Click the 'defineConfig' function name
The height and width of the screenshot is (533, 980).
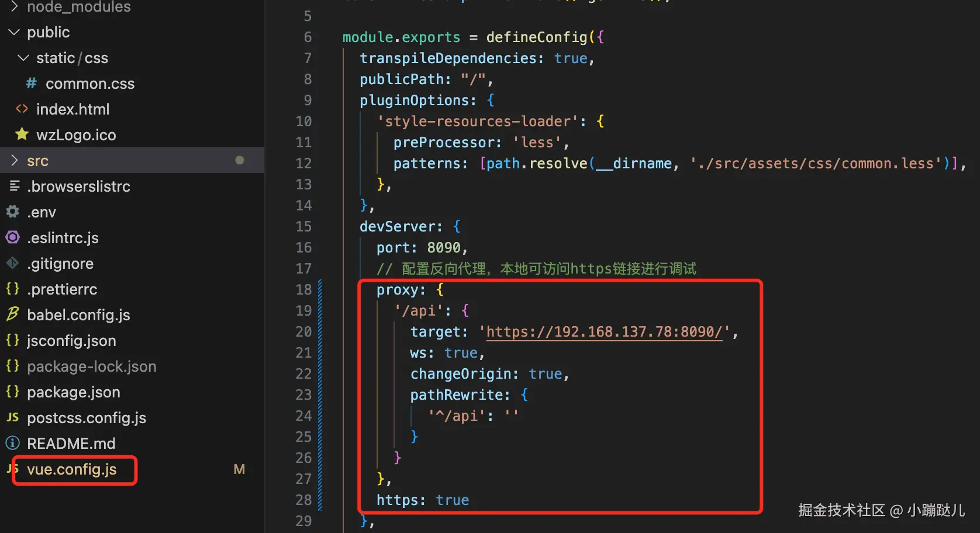click(537, 37)
